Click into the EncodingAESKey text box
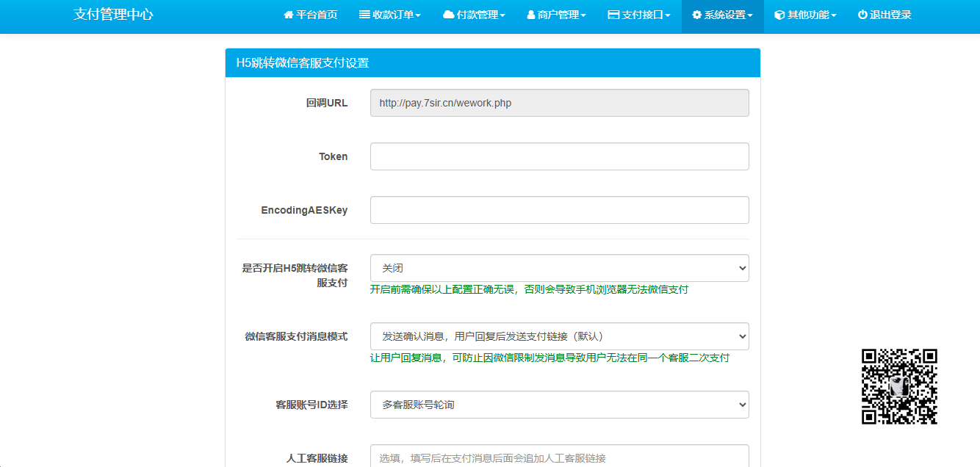Image resolution: width=980 pixels, height=467 pixels. pyautogui.click(x=559, y=210)
